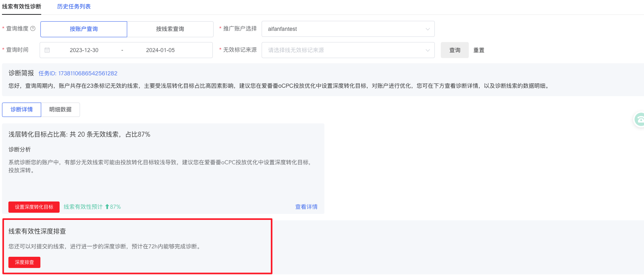Viewport: 644px width, 280px height.
Task: Click the green up arrow next to 87%
Action: tap(107, 207)
